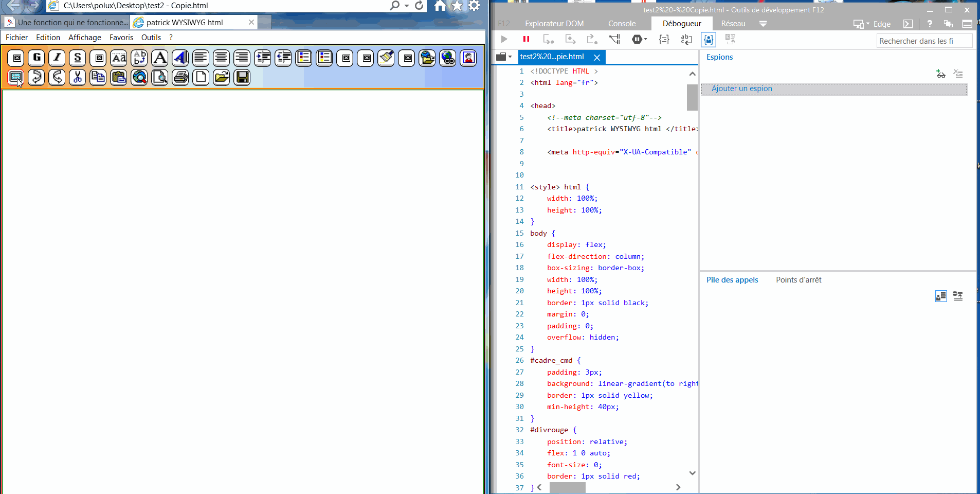
Task: Open the IE address bar search dropdown
Action: click(x=406, y=6)
